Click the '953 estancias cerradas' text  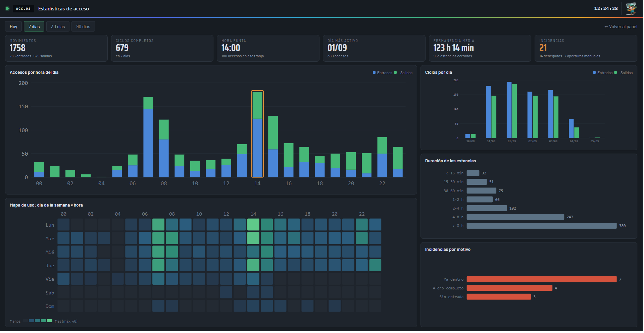pos(452,56)
